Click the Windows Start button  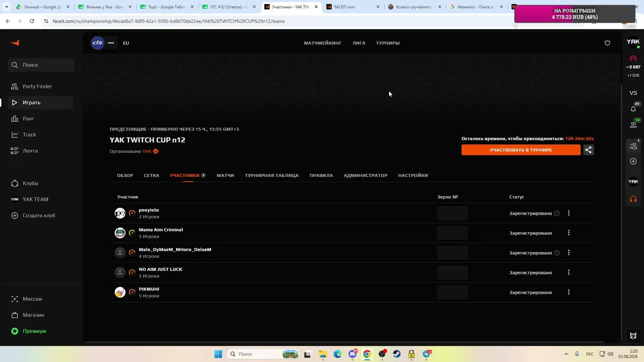click(x=218, y=354)
